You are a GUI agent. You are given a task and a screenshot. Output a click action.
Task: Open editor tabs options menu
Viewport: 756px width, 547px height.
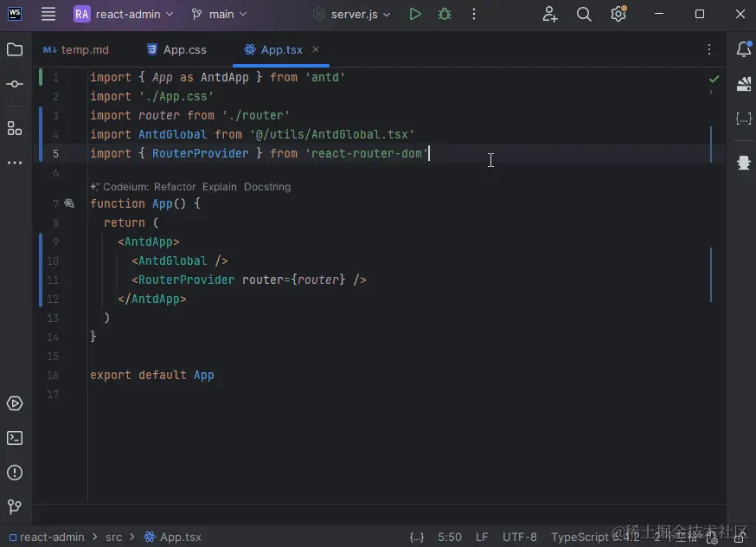[x=708, y=49]
